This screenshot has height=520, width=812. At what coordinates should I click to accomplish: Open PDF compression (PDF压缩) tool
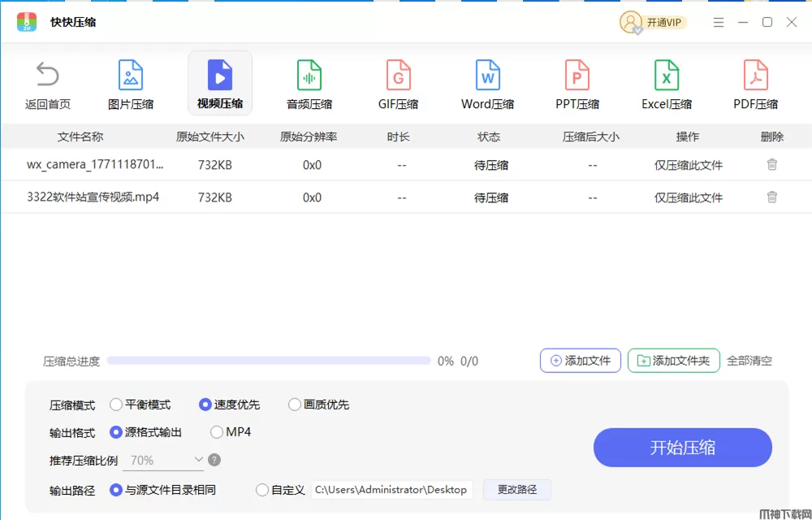755,84
